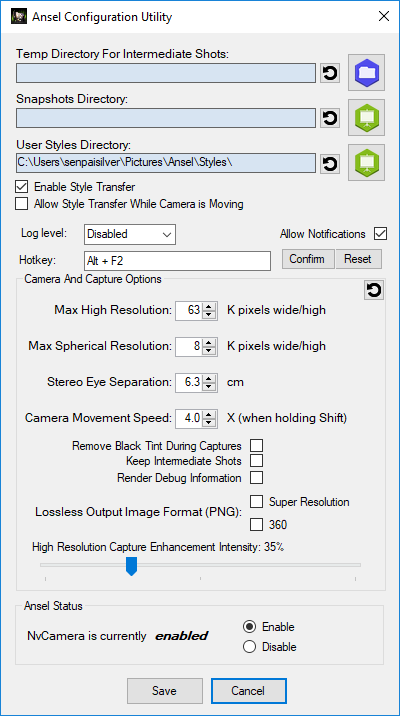Click the Ansel app icon in title bar
Image resolution: width=400 pixels, height=716 pixels.
tap(18, 17)
